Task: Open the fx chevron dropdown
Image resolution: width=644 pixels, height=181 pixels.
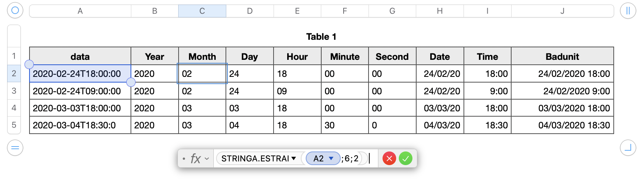Action: click(x=207, y=159)
